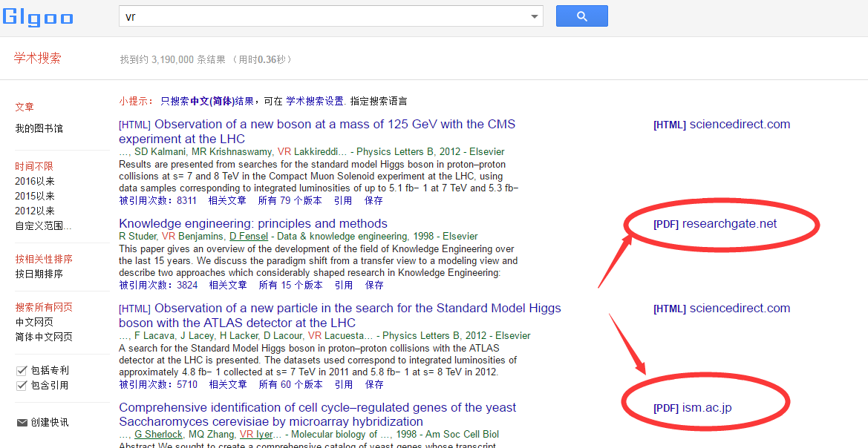Click 所有 60 个版本 link
The height and width of the screenshot is (448, 868).
290,384
